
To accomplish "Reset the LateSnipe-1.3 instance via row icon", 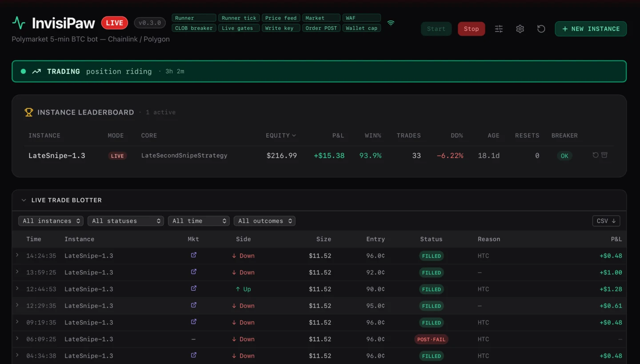I will tap(596, 155).
